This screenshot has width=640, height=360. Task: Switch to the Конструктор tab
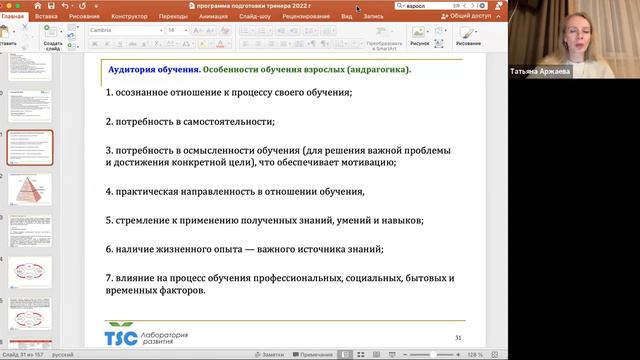click(129, 16)
